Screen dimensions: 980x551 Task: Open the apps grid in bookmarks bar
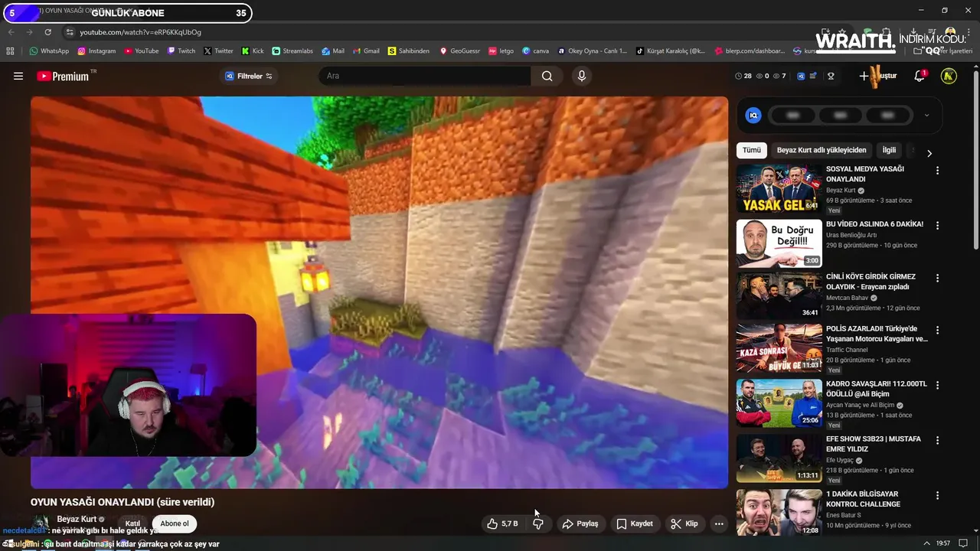10,51
